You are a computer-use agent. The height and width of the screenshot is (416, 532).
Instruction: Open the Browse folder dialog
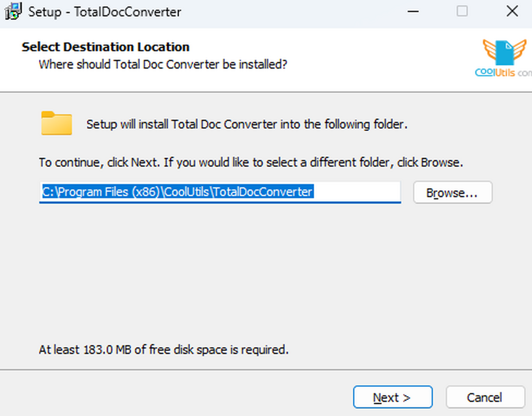pyautogui.click(x=452, y=193)
